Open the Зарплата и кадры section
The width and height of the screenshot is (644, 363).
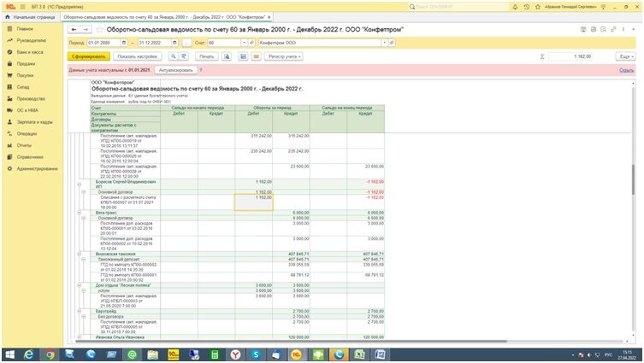34,122
